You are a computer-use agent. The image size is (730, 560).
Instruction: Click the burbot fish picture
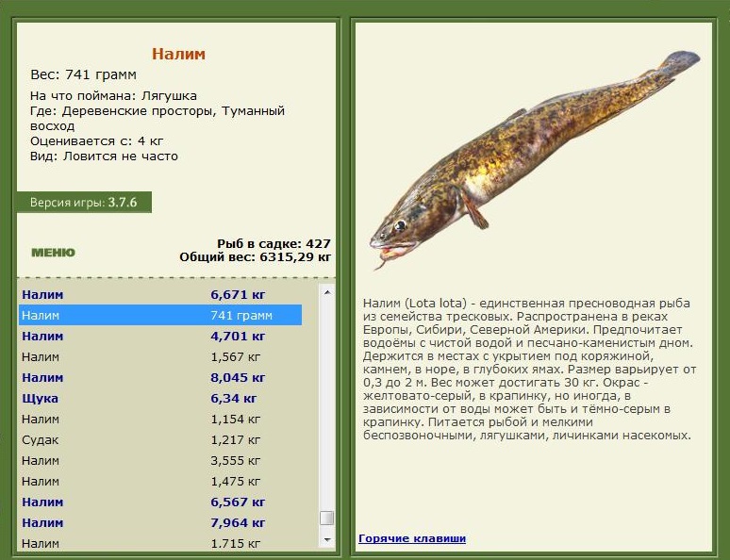point(536,159)
